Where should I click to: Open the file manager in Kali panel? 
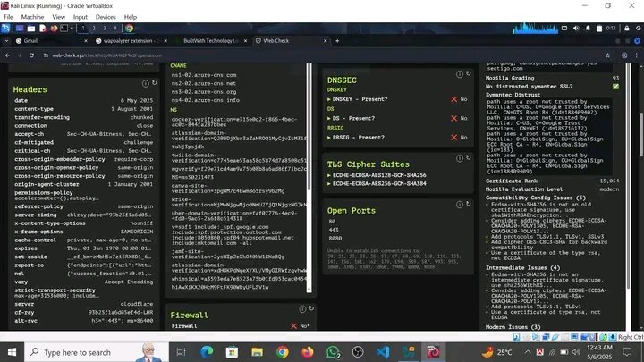point(31,29)
